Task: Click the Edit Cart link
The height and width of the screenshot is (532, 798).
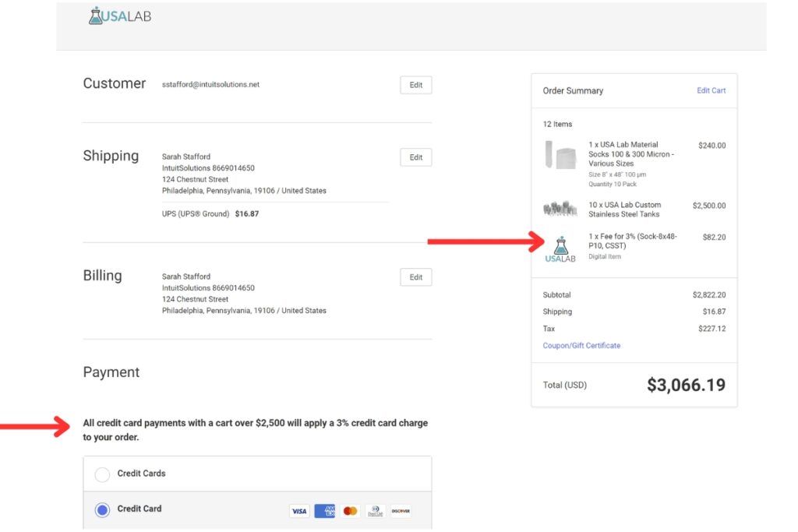Action: tap(711, 90)
